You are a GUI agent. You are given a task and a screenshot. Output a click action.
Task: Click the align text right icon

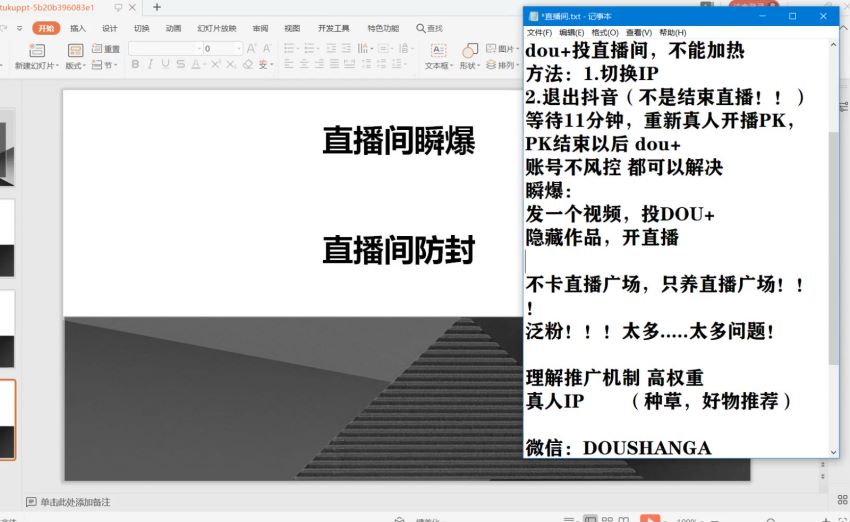point(319,64)
